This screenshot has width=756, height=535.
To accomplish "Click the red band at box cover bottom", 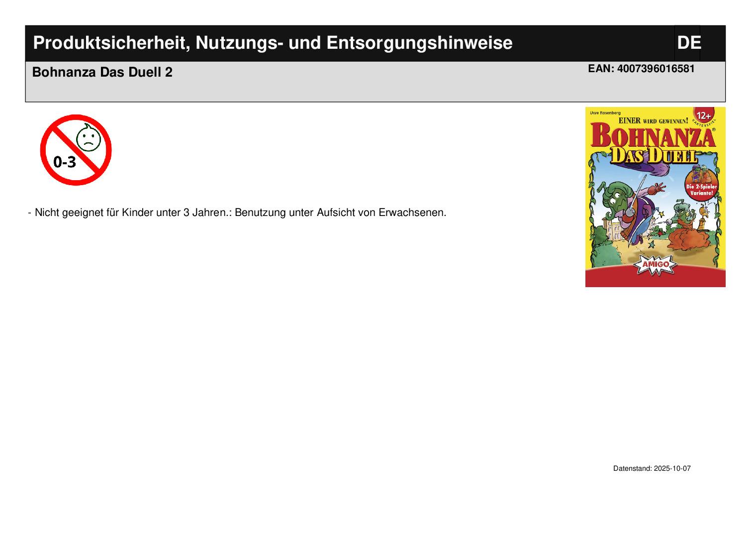I will coord(655,279).
